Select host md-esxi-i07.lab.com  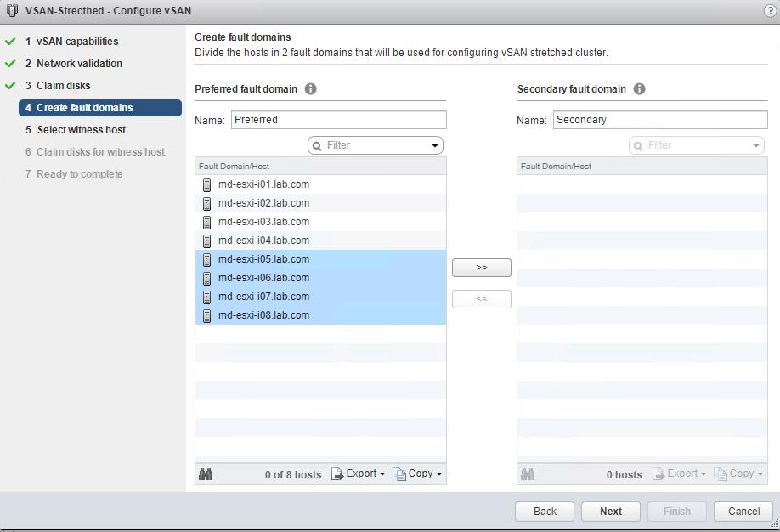320,297
